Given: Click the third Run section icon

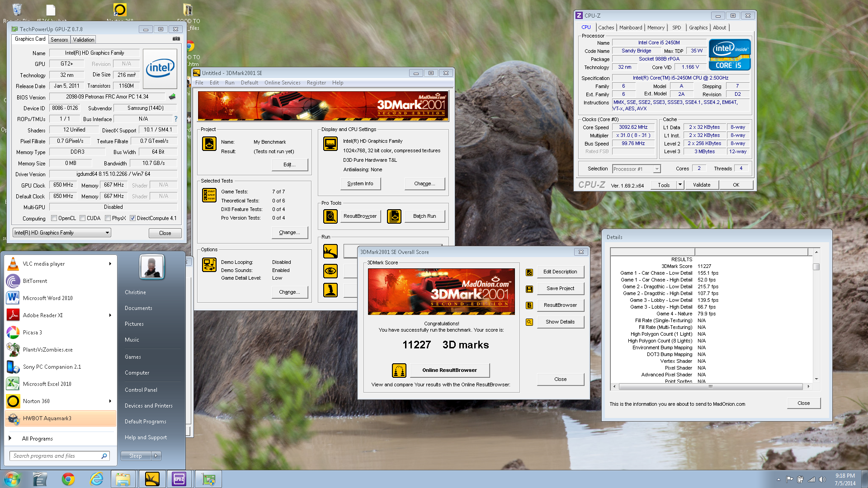Looking at the screenshot, I should tap(330, 290).
